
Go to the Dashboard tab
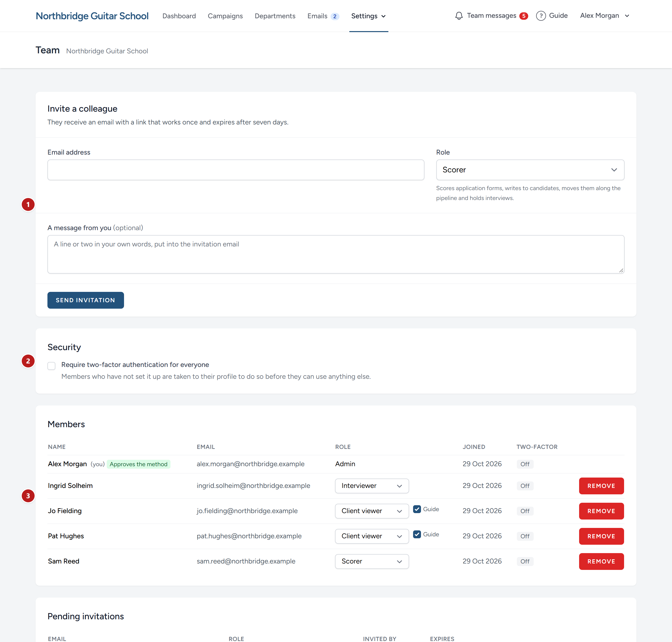pyautogui.click(x=179, y=16)
